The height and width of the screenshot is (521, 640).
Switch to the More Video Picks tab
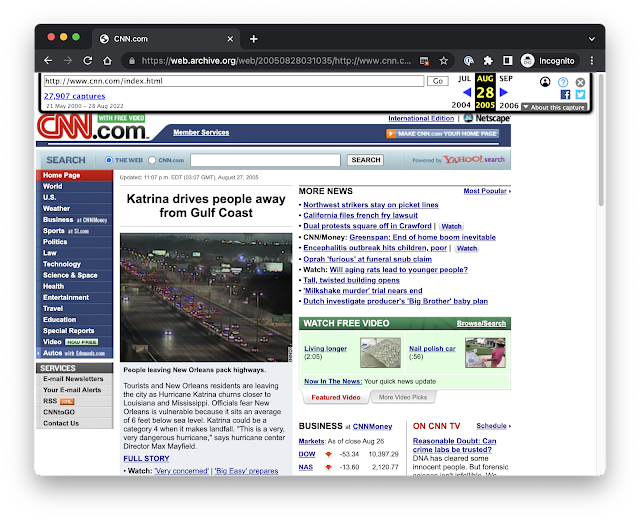(x=403, y=397)
